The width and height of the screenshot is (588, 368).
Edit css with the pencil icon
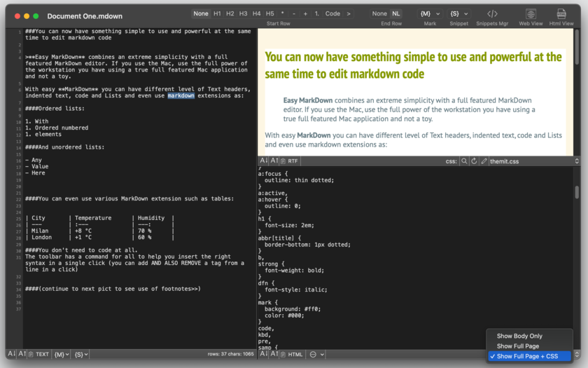coord(484,161)
